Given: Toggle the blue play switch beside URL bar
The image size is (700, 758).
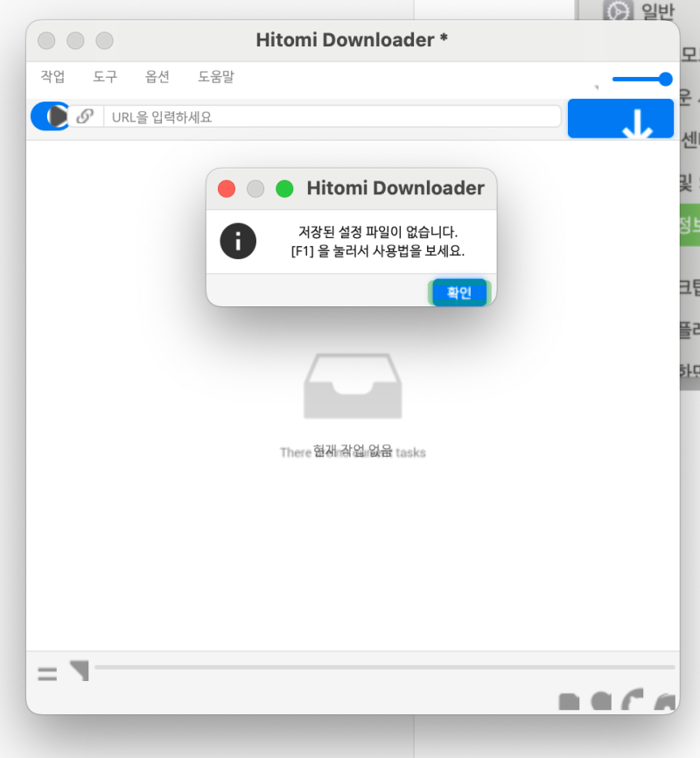Looking at the screenshot, I should pyautogui.click(x=50, y=116).
